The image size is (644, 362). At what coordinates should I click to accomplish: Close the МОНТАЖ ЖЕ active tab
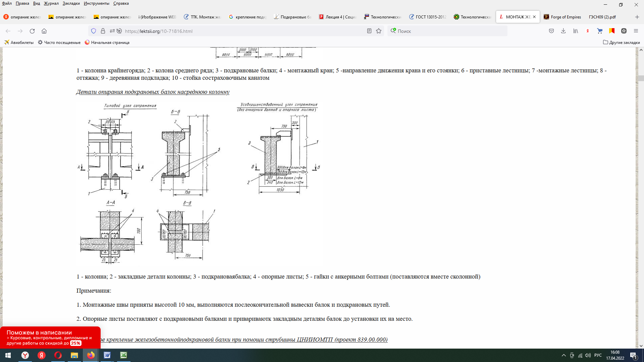(x=534, y=17)
